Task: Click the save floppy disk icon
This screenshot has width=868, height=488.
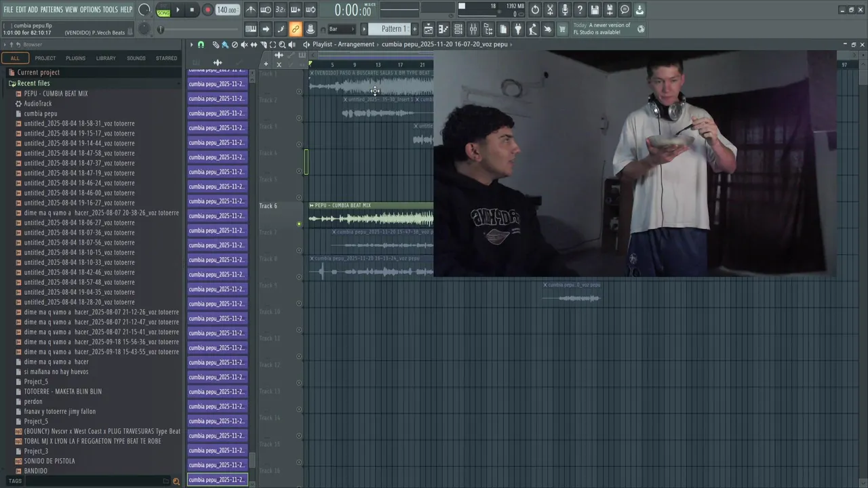Action: (595, 9)
